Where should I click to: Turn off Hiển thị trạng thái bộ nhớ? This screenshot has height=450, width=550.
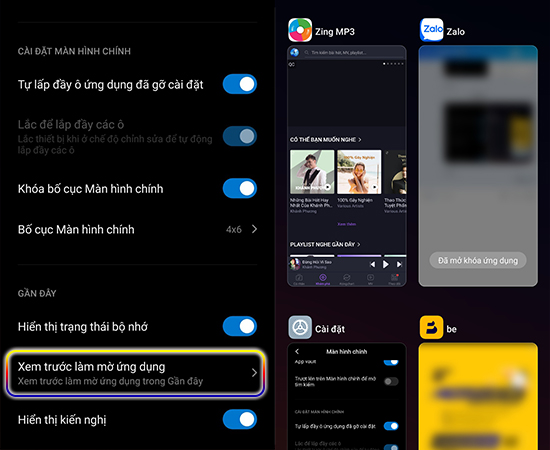tap(240, 326)
